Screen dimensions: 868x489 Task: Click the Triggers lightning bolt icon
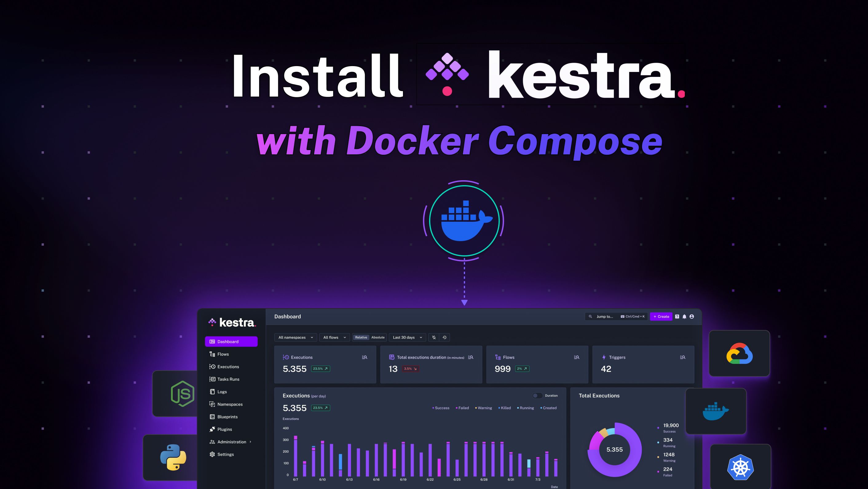tap(604, 357)
